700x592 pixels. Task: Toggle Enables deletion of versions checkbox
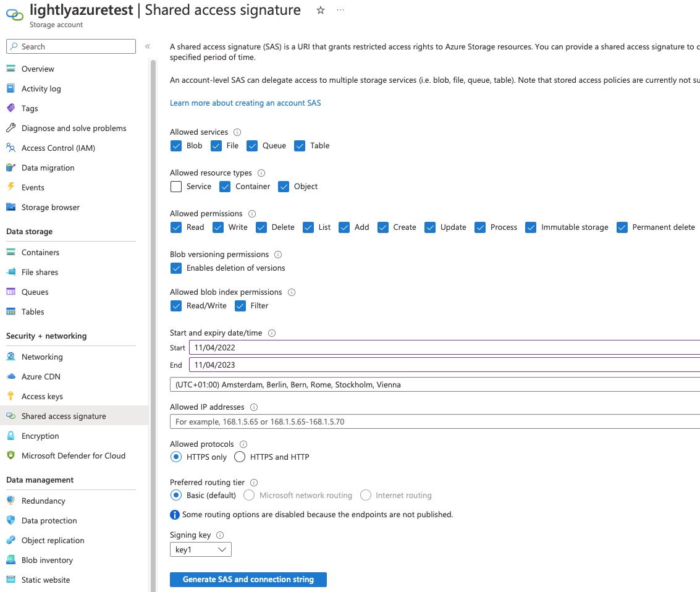click(x=176, y=268)
